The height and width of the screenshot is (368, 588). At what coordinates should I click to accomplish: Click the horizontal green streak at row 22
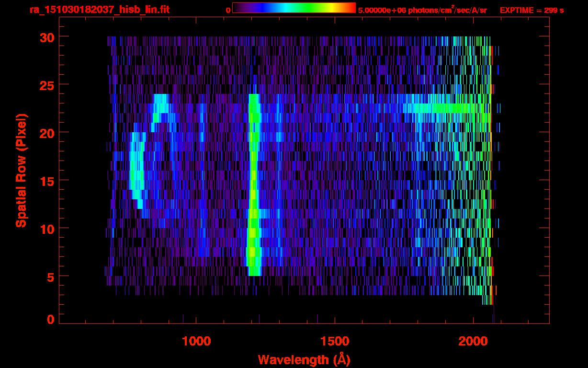[441, 108]
